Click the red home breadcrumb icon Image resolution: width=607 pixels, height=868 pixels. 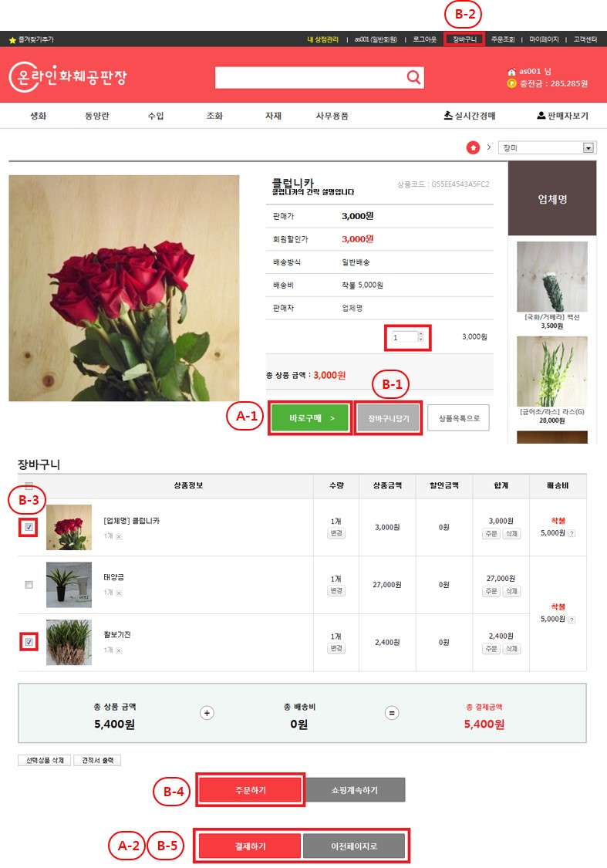point(473,147)
